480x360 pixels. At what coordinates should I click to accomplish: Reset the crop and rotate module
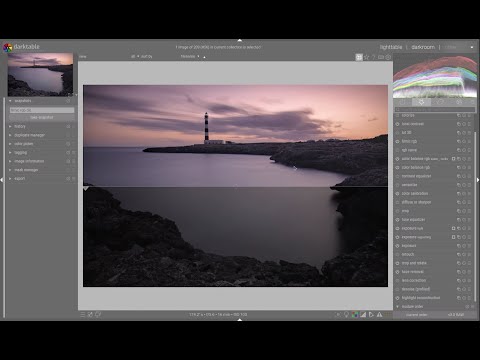[x=464, y=263]
